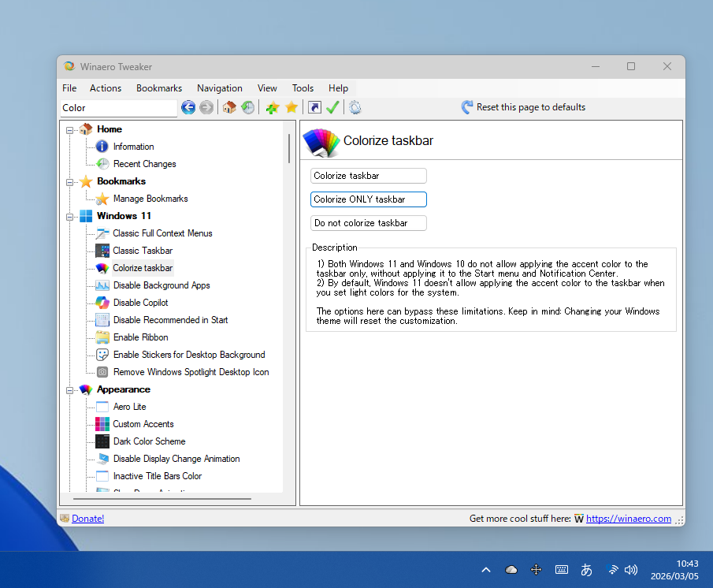Click Do not colorize taskbar button
The image size is (713, 588).
(369, 223)
